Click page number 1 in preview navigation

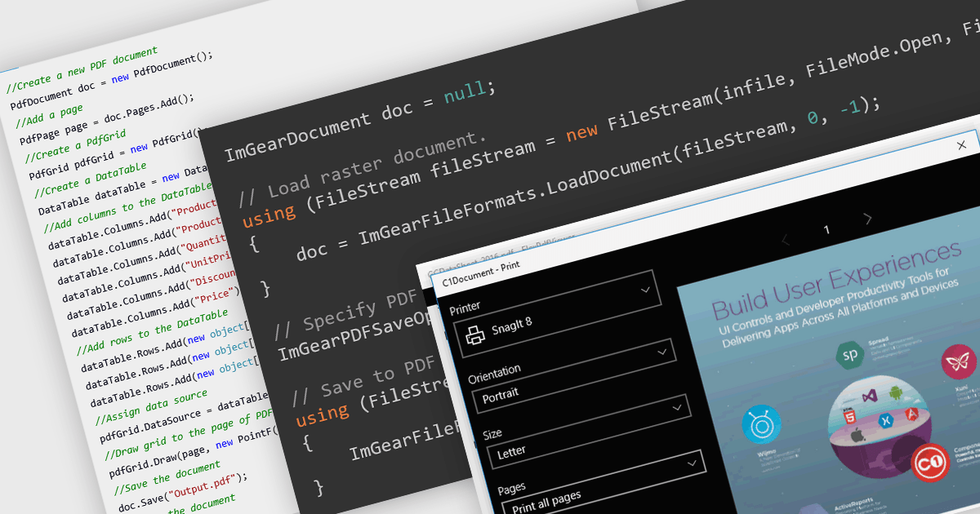pos(826,229)
